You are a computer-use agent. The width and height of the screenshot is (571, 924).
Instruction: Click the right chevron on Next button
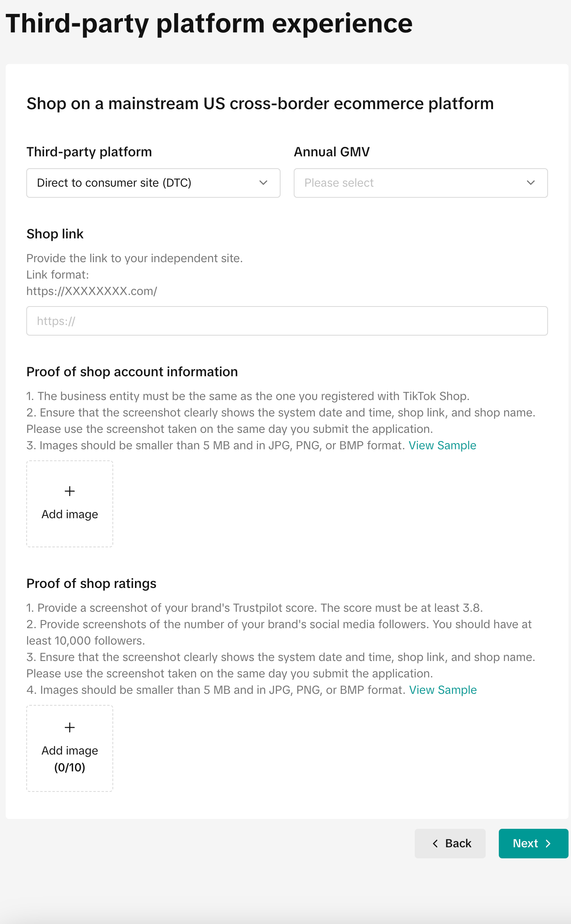pos(548,844)
